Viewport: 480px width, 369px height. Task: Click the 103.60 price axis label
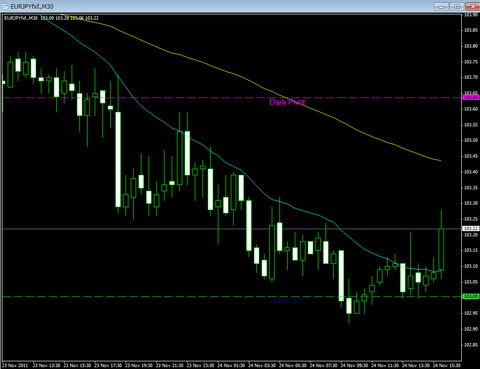[x=471, y=109]
